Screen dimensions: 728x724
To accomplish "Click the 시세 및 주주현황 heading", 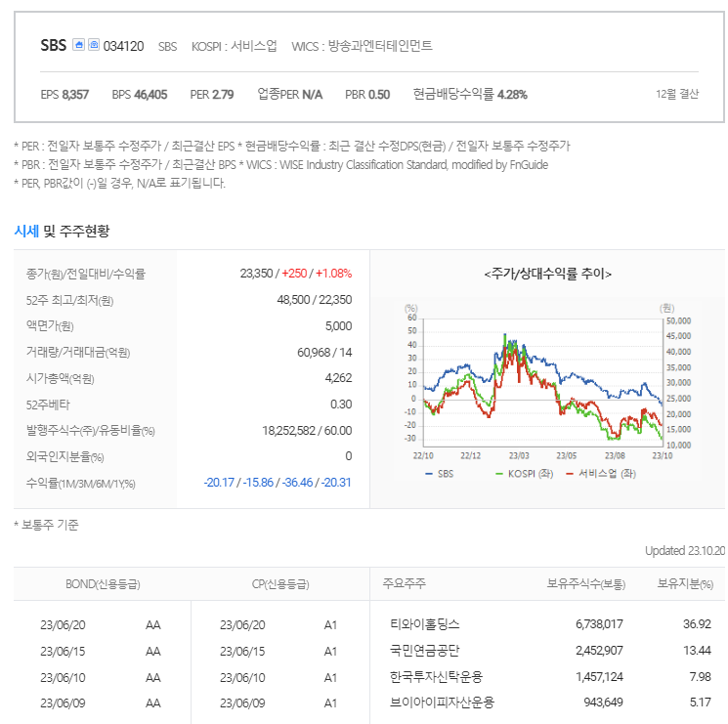I will point(62,231).
